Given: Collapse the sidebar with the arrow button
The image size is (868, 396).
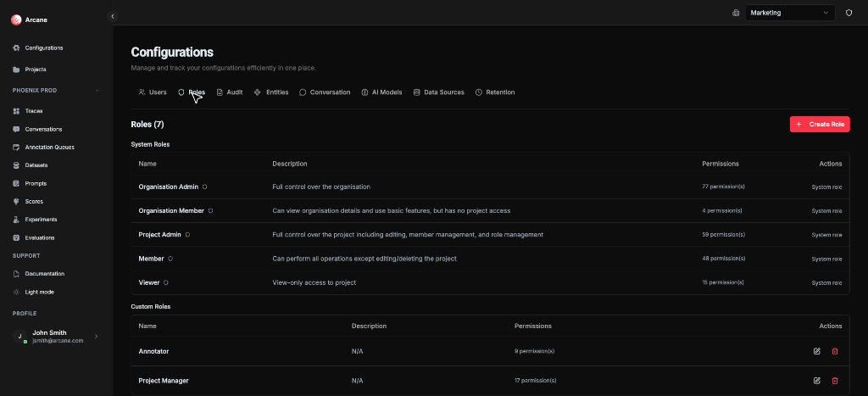Looking at the screenshot, I should click(113, 16).
